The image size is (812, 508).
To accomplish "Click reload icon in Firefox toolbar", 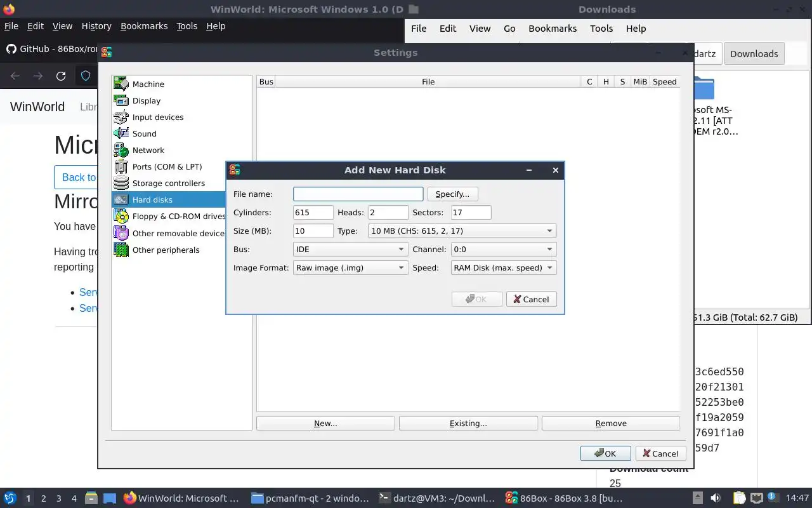I will pos(61,76).
